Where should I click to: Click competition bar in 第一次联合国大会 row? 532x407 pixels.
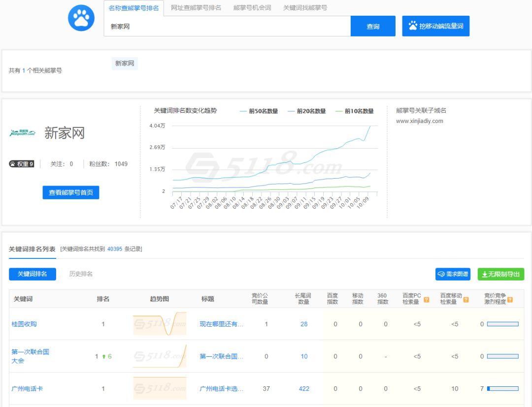tap(503, 356)
